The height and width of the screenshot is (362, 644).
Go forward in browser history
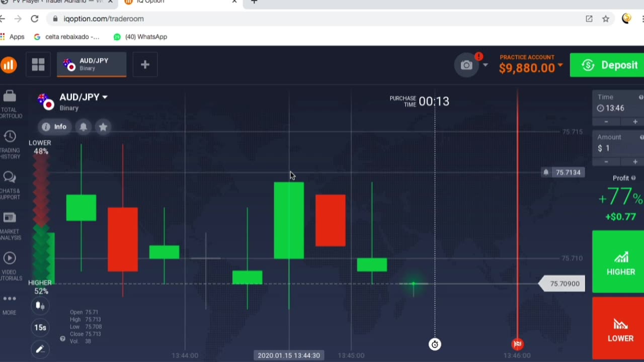click(18, 19)
